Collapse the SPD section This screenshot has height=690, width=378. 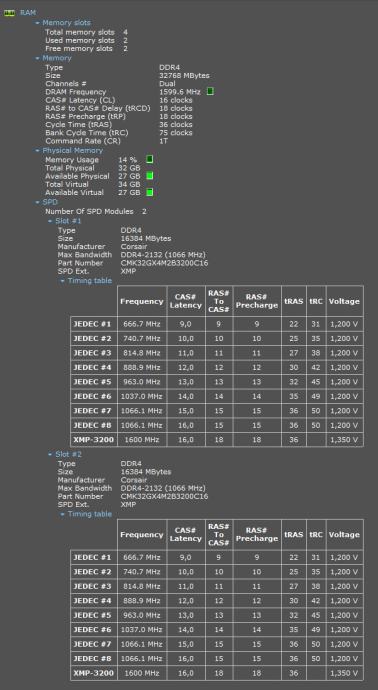pyautogui.click(x=38, y=202)
